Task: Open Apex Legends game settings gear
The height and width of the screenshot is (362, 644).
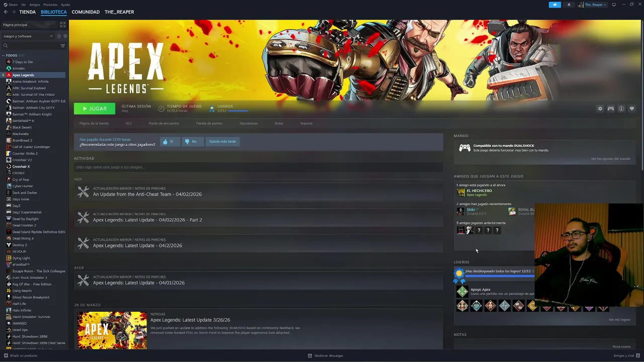Action: (x=600, y=109)
